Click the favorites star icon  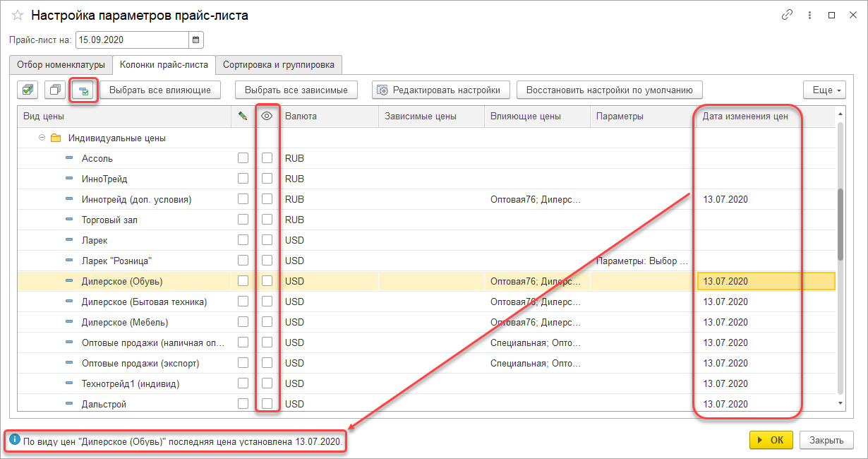point(18,16)
